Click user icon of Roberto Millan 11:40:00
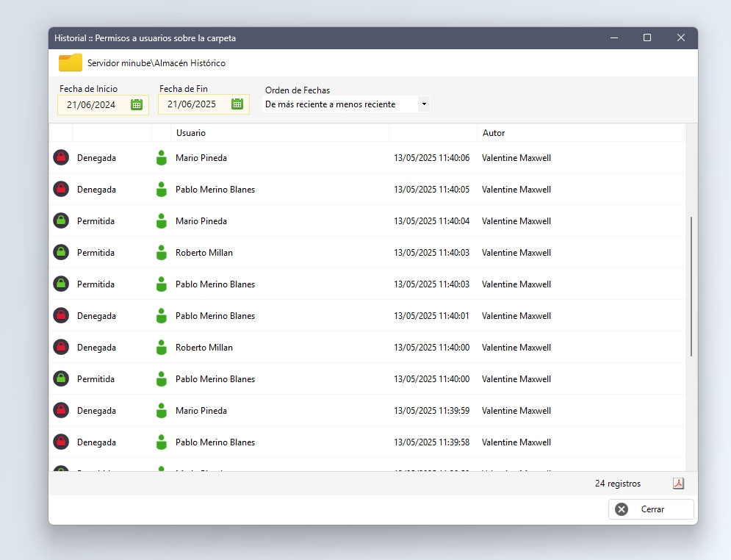Screen dimensions: 731x560 click(162, 347)
